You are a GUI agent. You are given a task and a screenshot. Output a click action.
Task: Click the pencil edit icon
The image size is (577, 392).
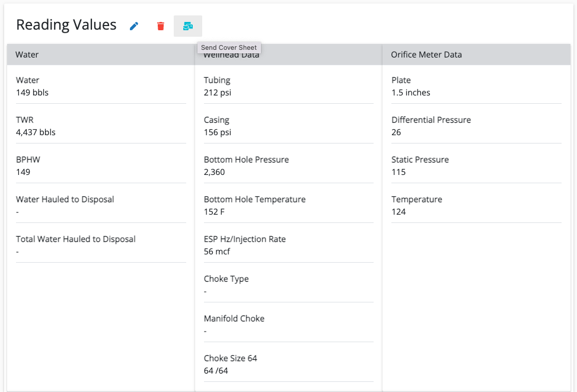coord(134,26)
